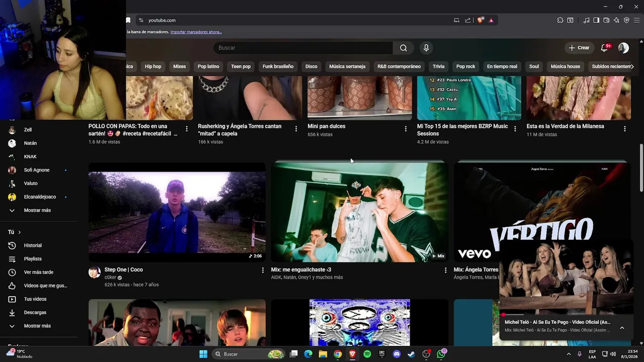Open video title Mi Top 15 de las mejores BZRP
This screenshot has width=644, height=362.
(x=462, y=130)
